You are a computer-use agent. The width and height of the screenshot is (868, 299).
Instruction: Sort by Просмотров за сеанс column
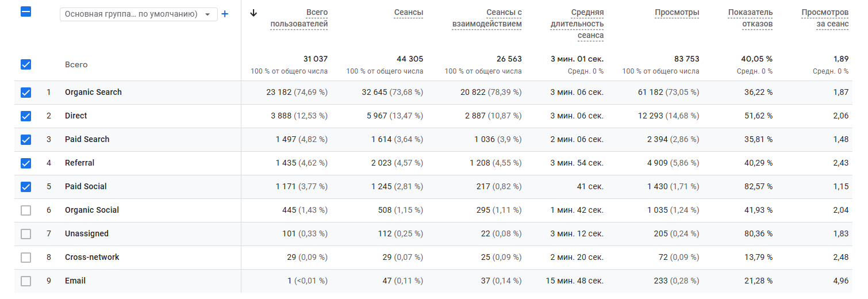tap(825, 18)
